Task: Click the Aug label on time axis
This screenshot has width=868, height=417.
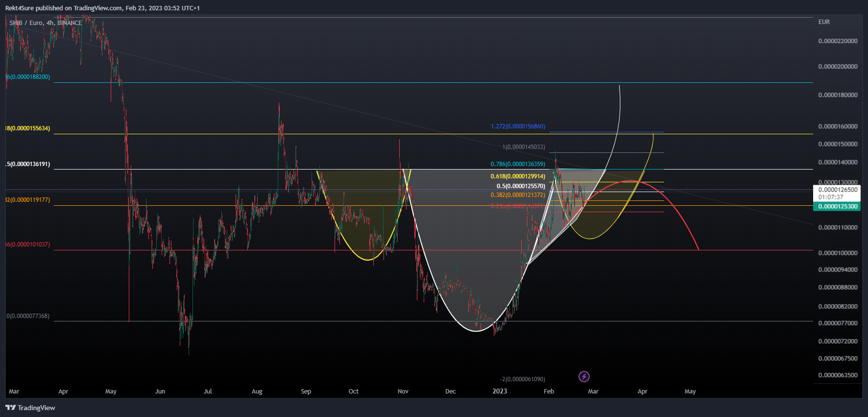Action: (257, 392)
